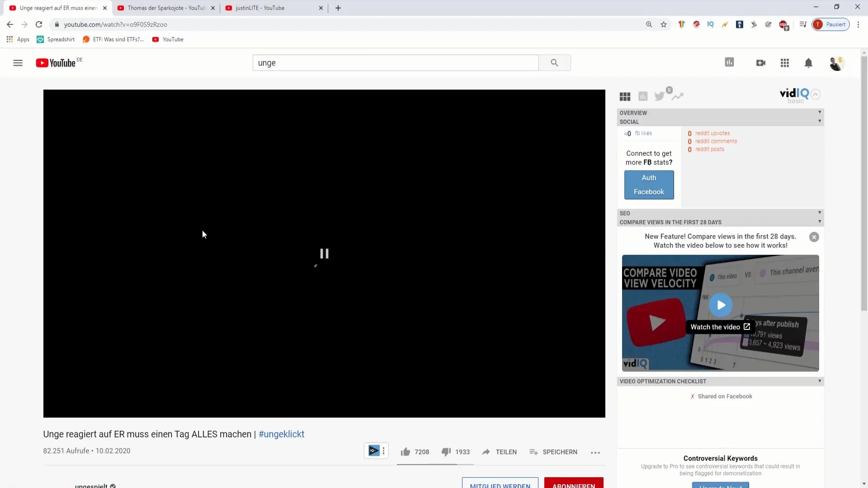Navigate forward in browser
868x488 pixels.
(x=24, y=24)
